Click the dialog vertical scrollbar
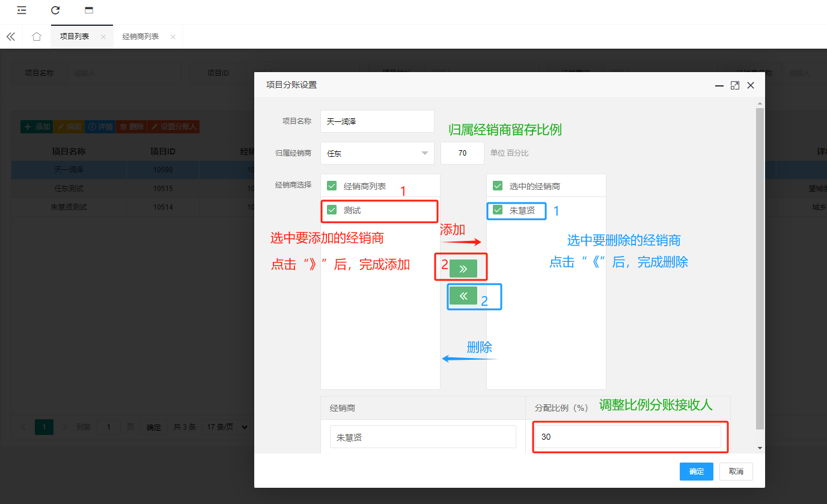The width and height of the screenshot is (827, 504). (x=760, y=268)
